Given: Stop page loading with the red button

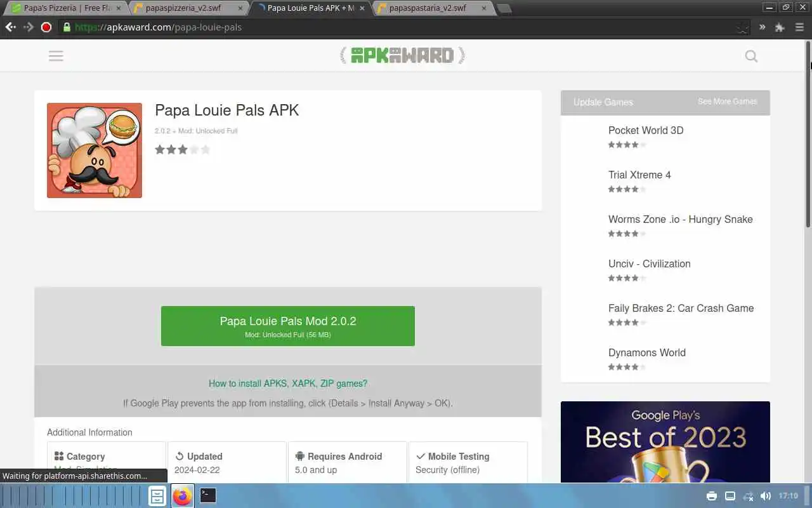Looking at the screenshot, I should [x=46, y=27].
